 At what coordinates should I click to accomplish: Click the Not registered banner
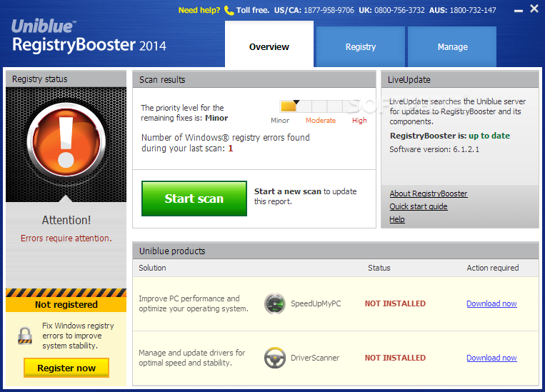point(66,304)
